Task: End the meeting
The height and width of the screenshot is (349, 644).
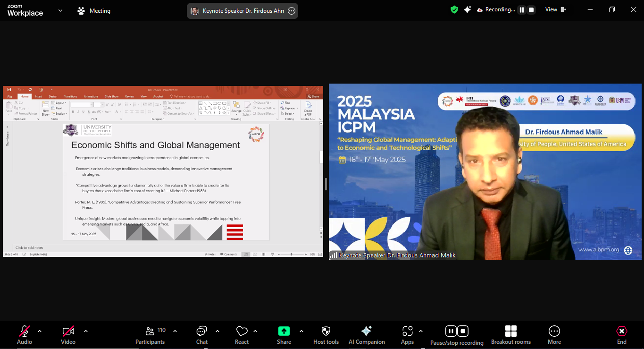Action: click(x=622, y=335)
